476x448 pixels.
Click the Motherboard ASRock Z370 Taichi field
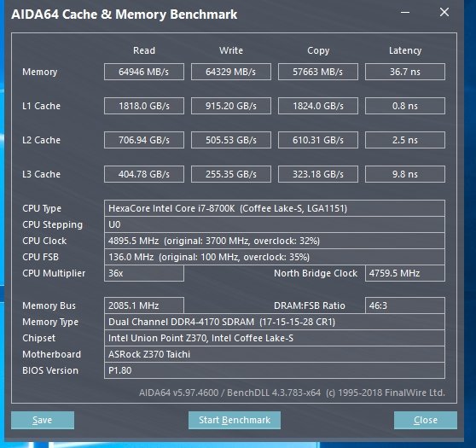275,354
